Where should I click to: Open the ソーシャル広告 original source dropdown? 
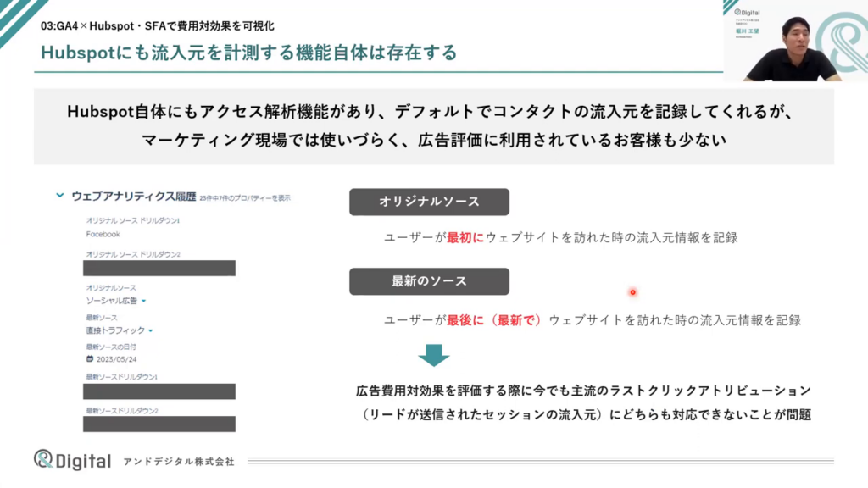point(144,301)
